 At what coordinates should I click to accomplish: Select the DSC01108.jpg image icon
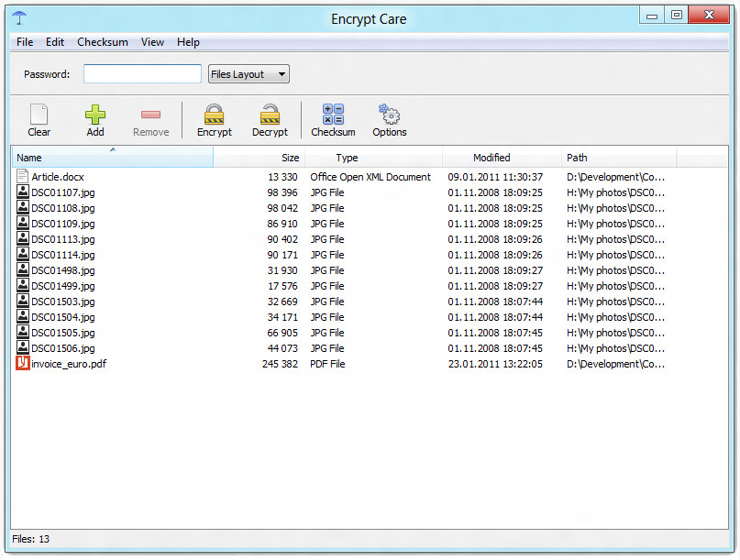click(23, 207)
